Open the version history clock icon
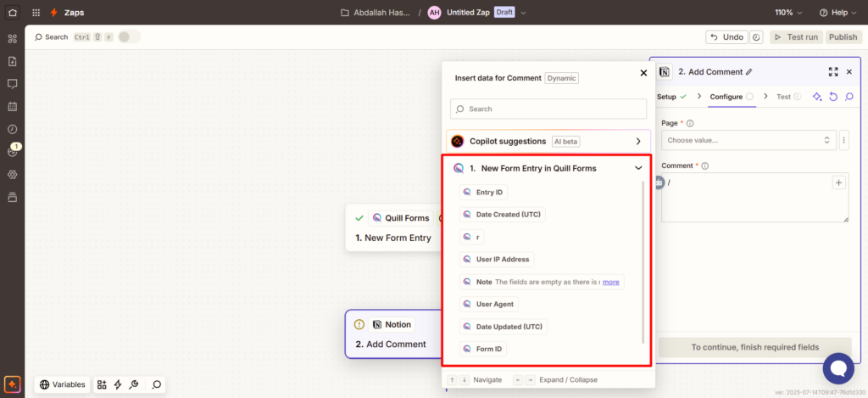This screenshot has height=398, width=868. [757, 37]
